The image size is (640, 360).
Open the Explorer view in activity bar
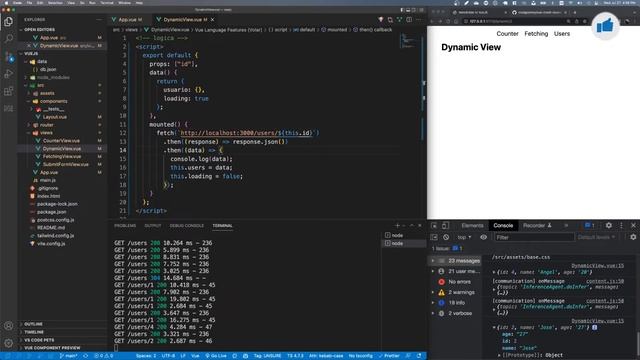[x=9, y=22]
